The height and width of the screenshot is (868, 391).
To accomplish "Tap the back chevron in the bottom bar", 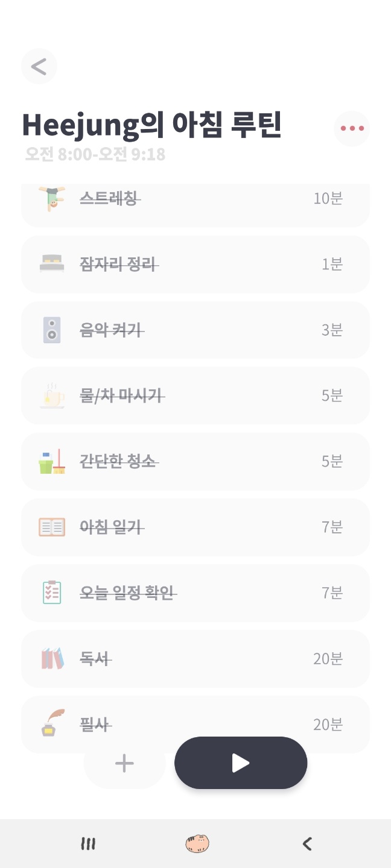I will pos(307,844).
